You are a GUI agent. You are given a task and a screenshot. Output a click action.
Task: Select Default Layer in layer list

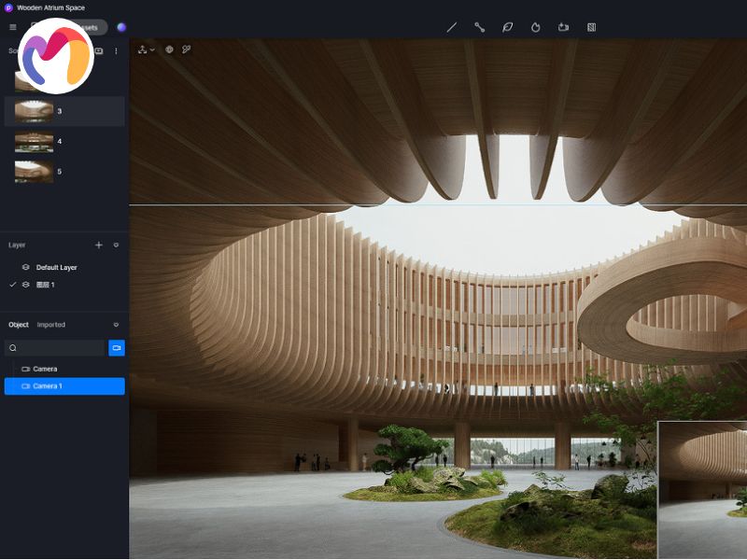pyautogui.click(x=56, y=268)
